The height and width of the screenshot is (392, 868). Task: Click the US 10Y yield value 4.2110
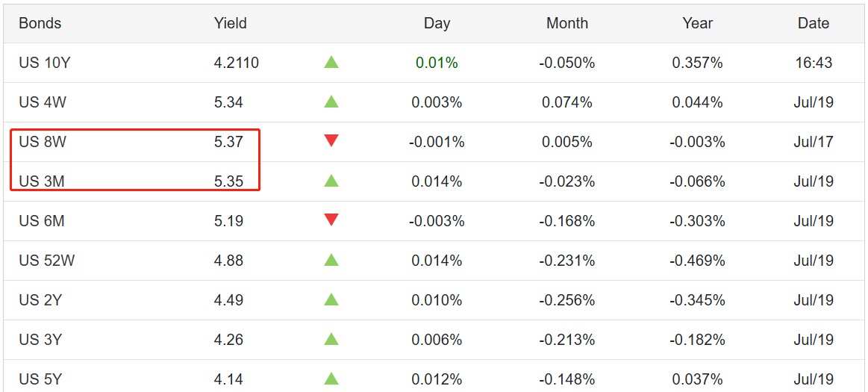pos(236,63)
